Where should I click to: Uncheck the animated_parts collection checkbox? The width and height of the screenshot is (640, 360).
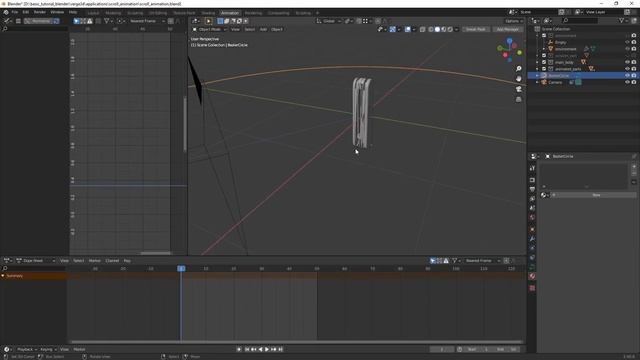pos(544,69)
